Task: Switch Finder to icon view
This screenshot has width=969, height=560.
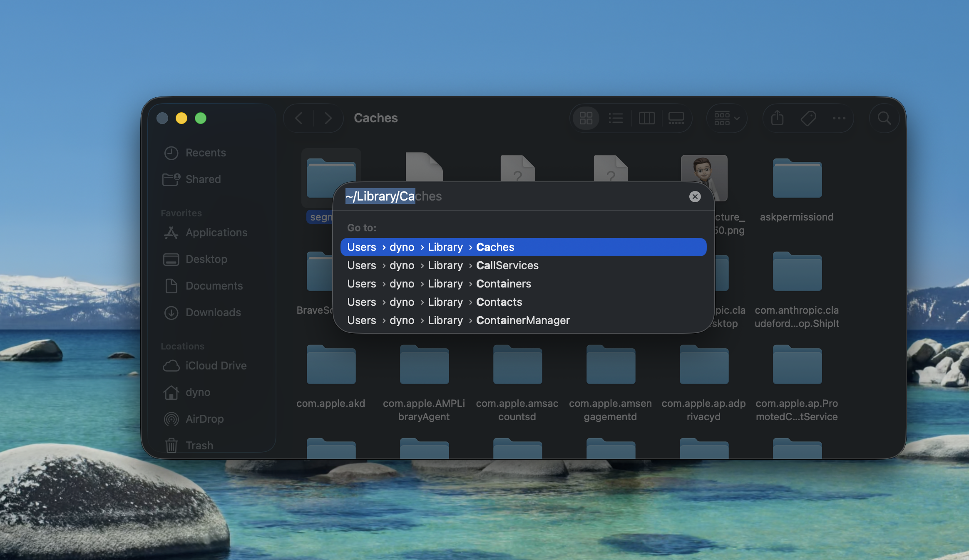Action: (x=586, y=118)
